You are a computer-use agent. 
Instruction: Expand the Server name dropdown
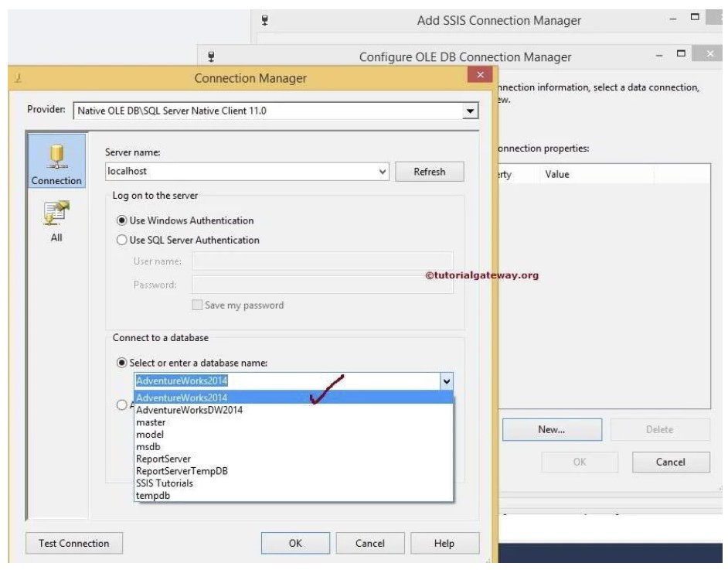[x=382, y=172]
